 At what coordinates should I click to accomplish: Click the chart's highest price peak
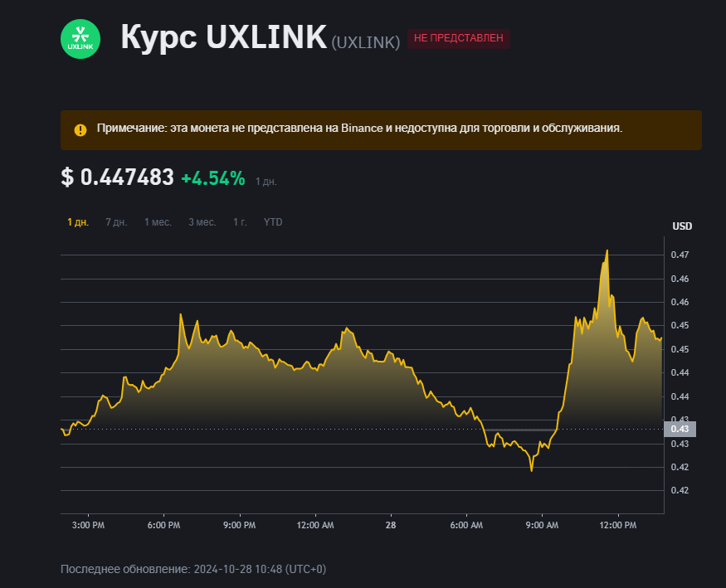pyautogui.click(x=607, y=250)
